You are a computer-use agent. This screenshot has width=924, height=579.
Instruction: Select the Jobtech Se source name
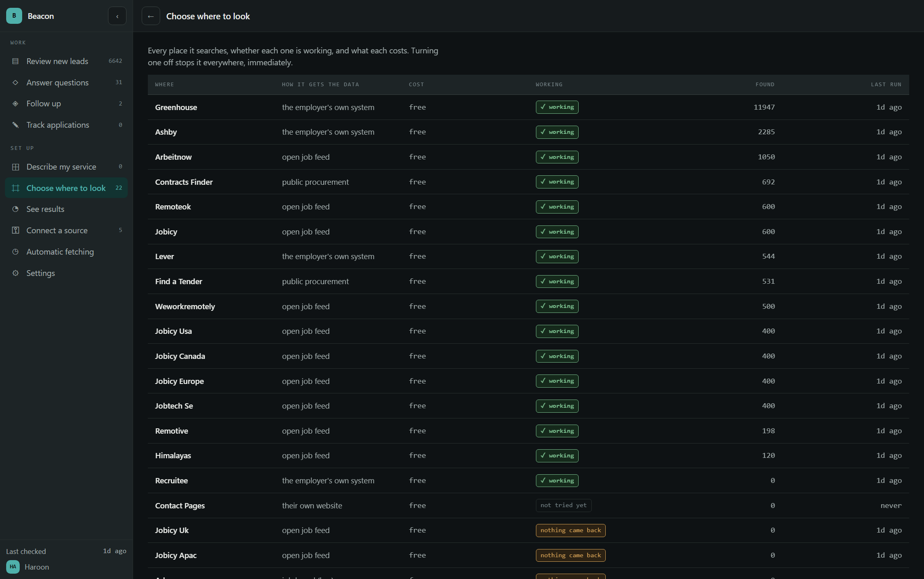(174, 406)
